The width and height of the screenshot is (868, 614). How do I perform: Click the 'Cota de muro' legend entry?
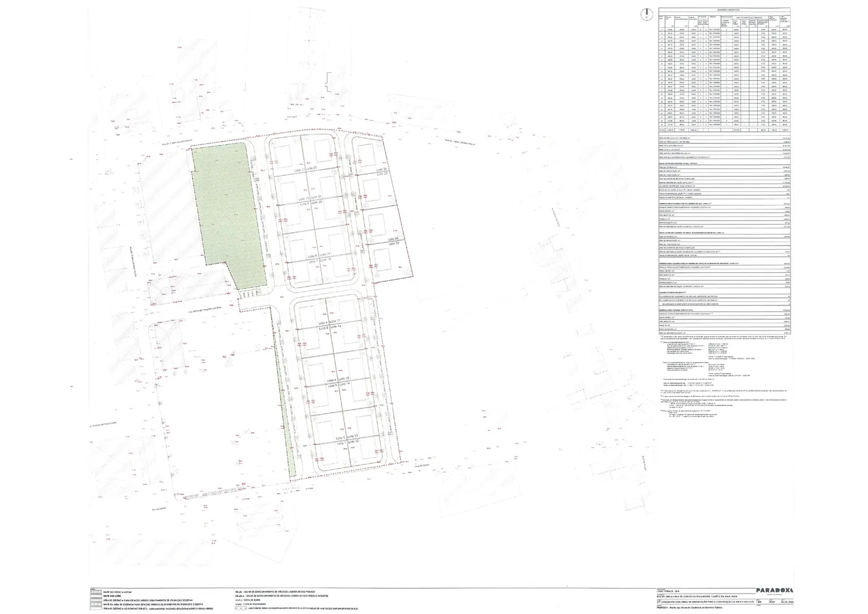coord(256,600)
